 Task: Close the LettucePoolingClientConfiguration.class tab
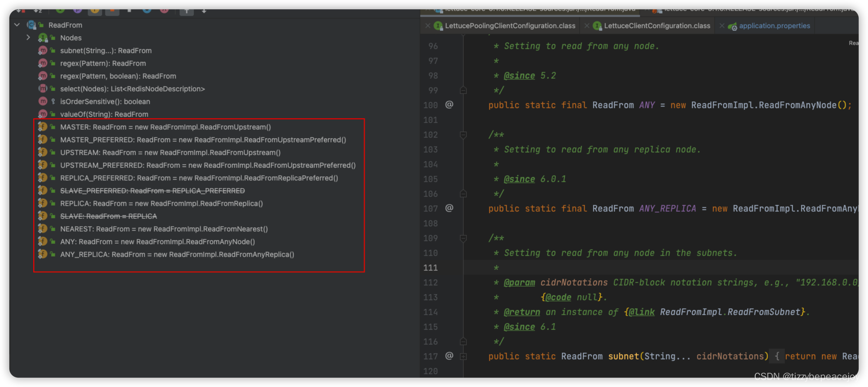pos(427,25)
